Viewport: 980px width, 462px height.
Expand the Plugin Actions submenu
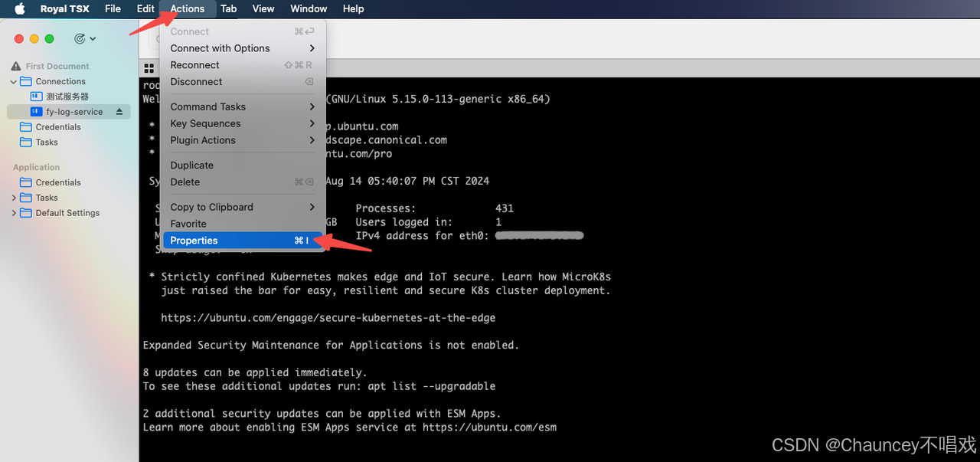243,140
